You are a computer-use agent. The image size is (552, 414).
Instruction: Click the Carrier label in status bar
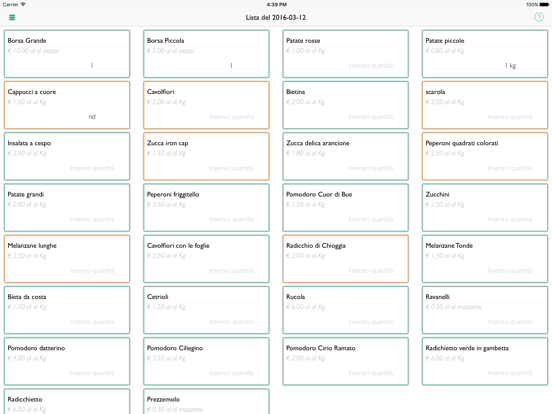10,4
